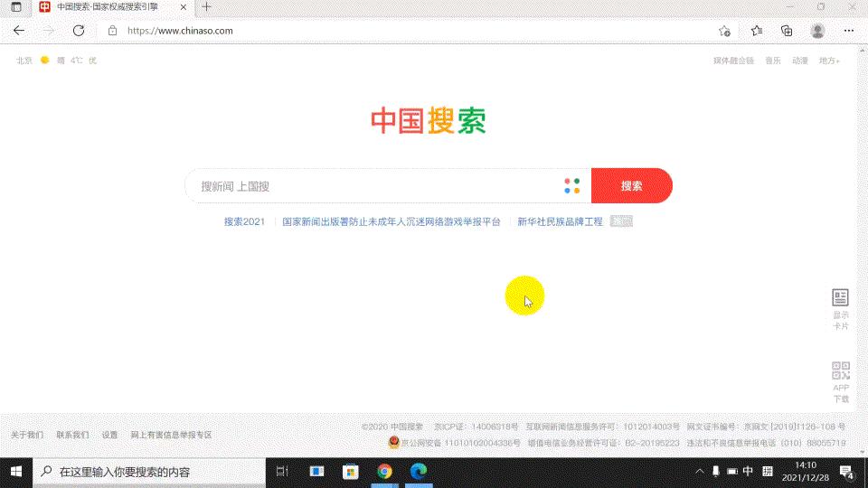The image size is (868, 488).
Task: Open 国家新闻出版署防止未成年人沉迷网络游戏举报平台 link
Action: [x=392, y=221]
